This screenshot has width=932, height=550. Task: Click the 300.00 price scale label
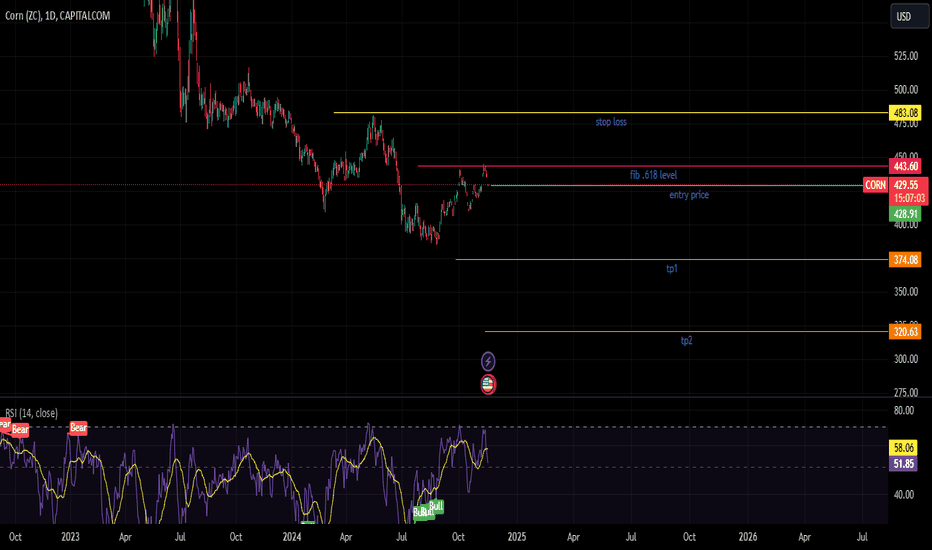coord(906,359)
